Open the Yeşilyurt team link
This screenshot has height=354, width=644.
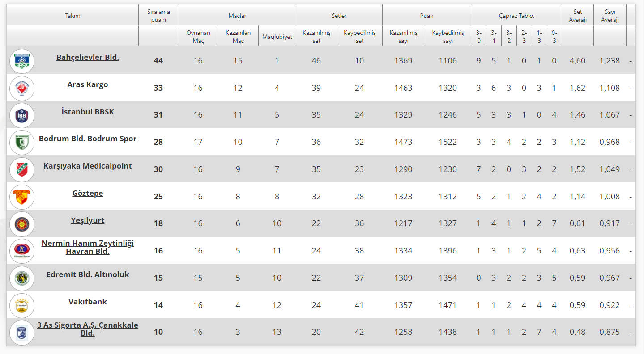(x=88, y=220)
